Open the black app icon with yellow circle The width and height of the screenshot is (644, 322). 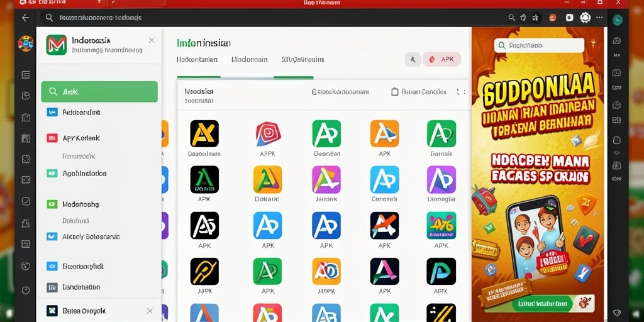click(x=204, y=272)
